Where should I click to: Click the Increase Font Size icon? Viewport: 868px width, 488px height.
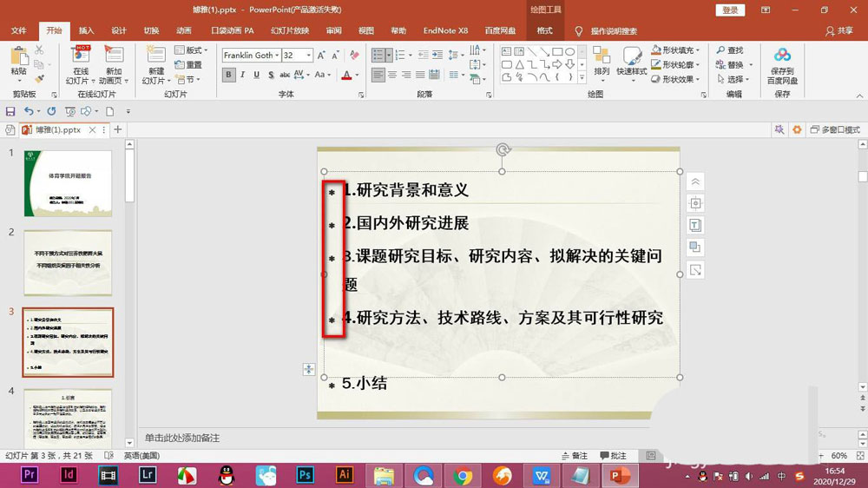coord(322,56)
